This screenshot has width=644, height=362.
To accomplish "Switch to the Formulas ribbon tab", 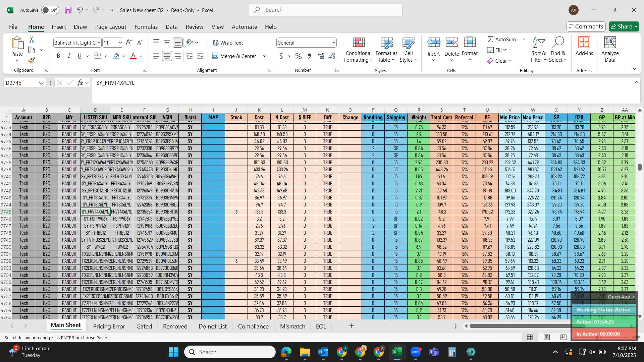I will pyautogui.click(x=146, y=27).
